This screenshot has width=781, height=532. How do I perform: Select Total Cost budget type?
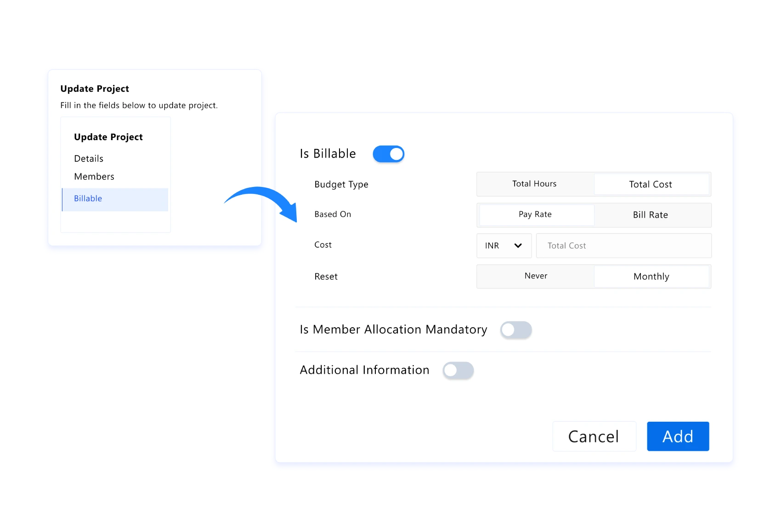coord(651,184)
